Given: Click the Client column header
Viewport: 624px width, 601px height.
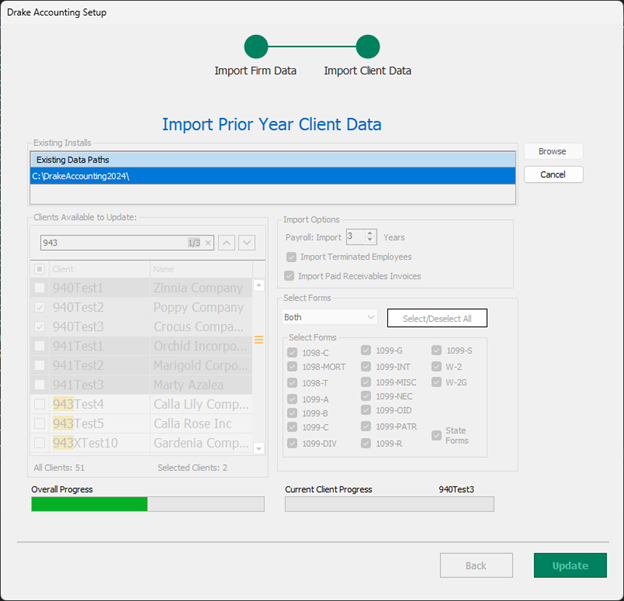Looking at the screenshot, I should point(99,269).
